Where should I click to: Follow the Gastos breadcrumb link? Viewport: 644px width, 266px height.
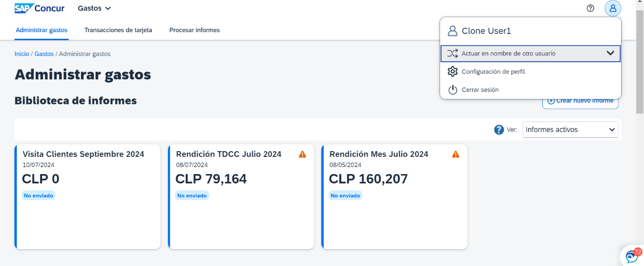(44, 54)
